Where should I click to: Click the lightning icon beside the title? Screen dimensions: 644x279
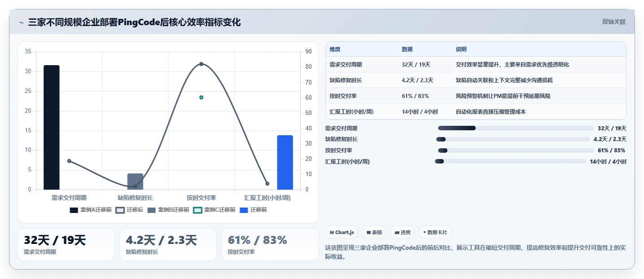(x=21, y=22)
